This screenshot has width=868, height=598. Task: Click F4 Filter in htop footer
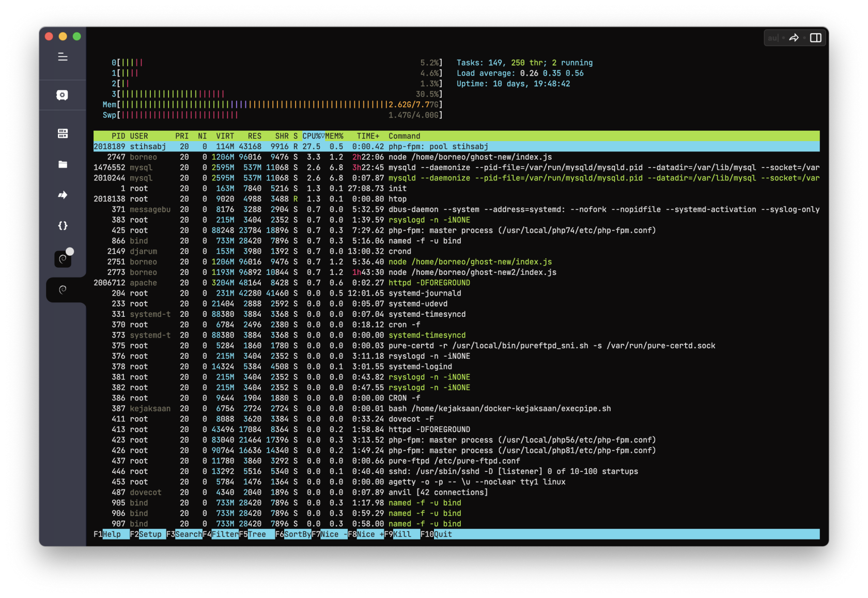click(221, 534)
